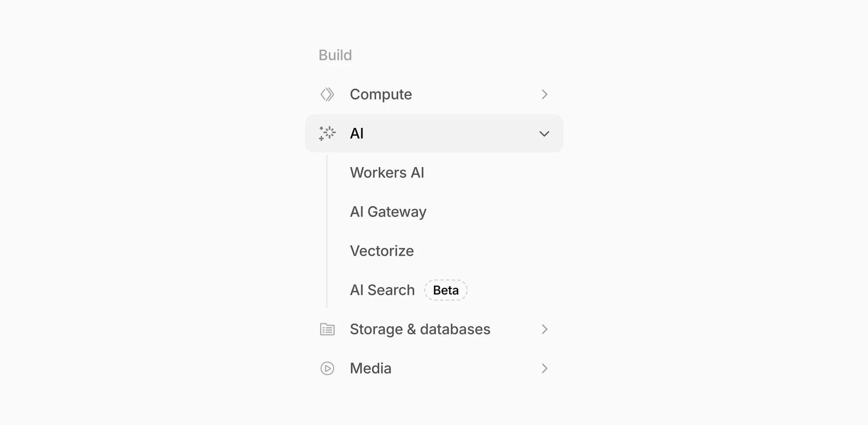Select the AI menu entry
868x425 pixels.
356,133
